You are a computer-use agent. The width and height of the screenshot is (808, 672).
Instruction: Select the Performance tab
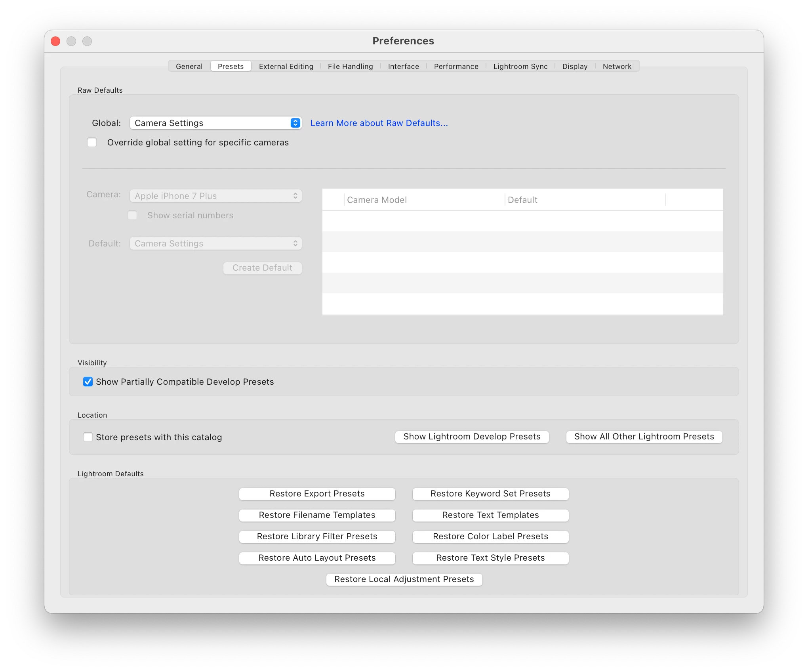(x=456, y=66)
